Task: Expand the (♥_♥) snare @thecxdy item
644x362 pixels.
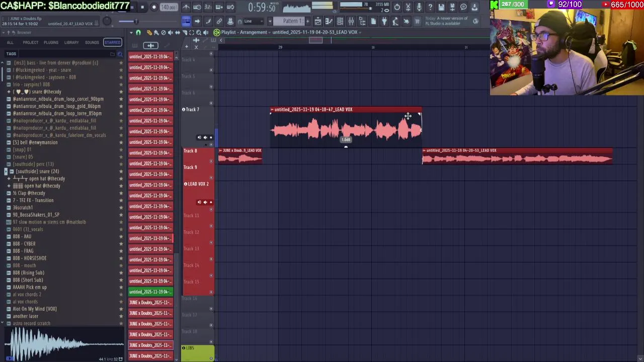Action: (9, 92)
